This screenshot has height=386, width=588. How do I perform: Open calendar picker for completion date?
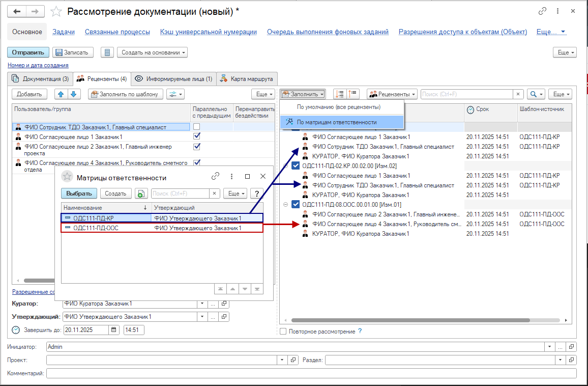114,330
